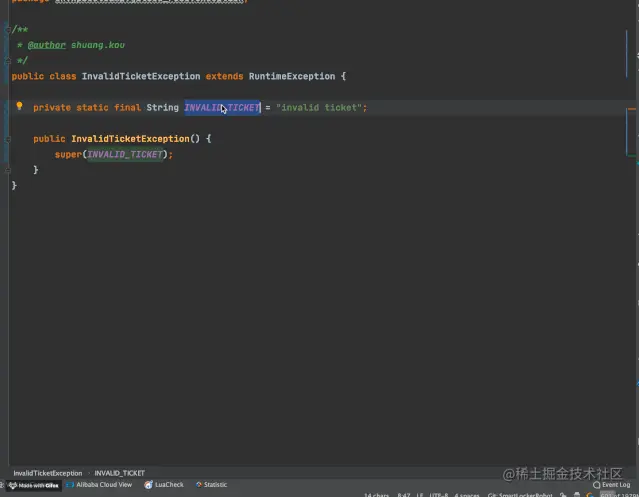
Task: Click the Event Log balloon icon
Action: tap(597, 485)
